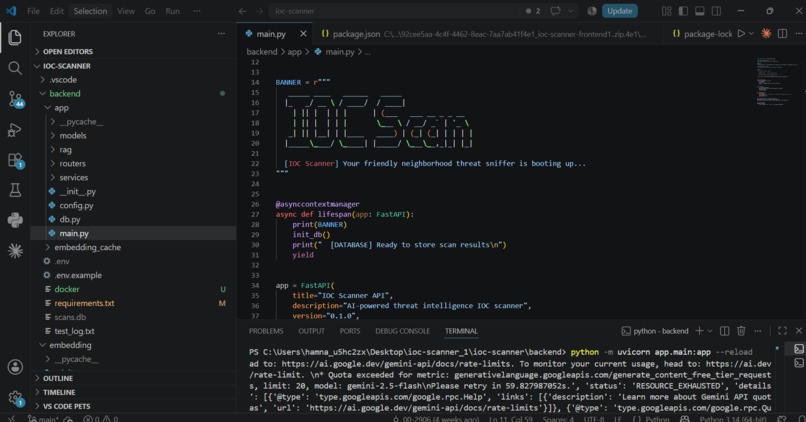Go back using navigation arrow
Screen dimensions: 806x422
tap(243, 11)
